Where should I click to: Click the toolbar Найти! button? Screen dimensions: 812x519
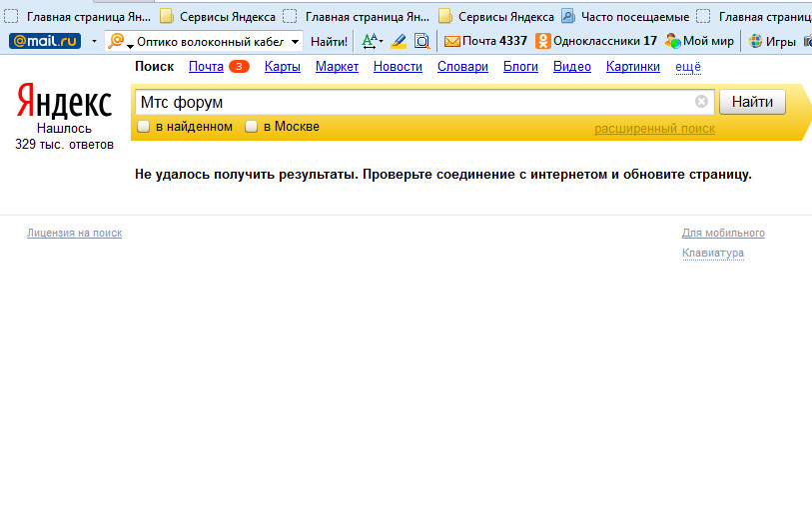pyautogui.click(x=329, y=41)
